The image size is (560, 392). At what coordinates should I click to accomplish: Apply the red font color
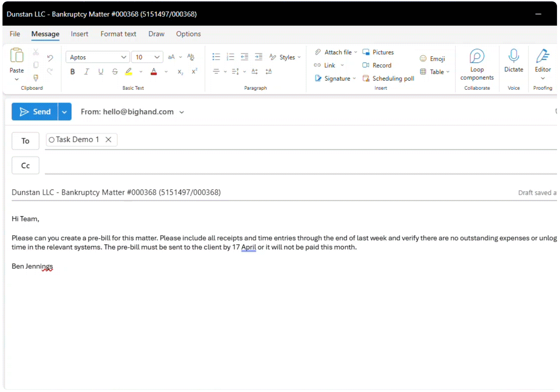(x=154, y=72)
